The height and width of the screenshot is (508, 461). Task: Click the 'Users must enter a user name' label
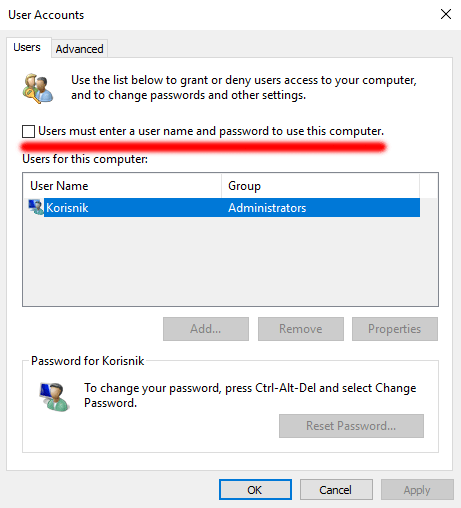(211, 131)
